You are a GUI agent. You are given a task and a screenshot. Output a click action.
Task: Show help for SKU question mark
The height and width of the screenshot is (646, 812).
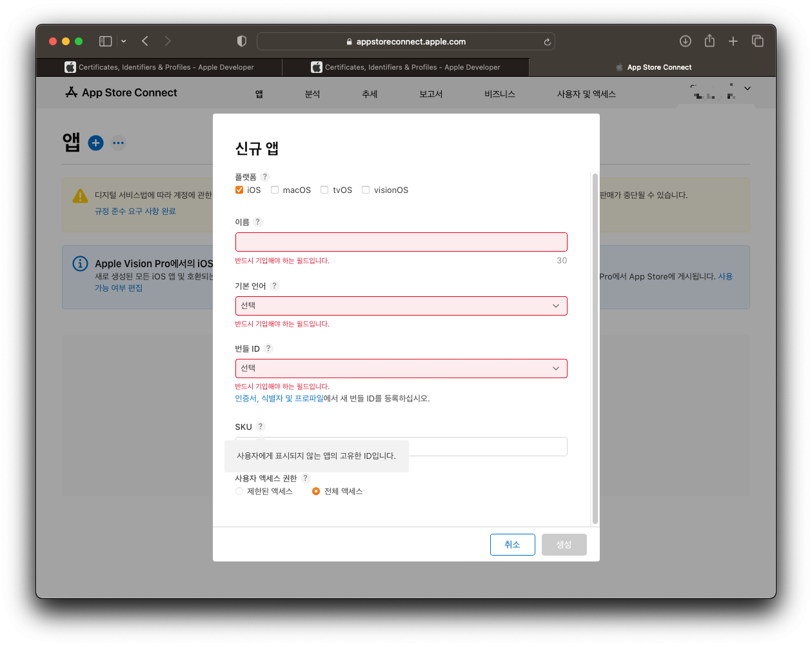pyautogui.click(x=261, y=427)
